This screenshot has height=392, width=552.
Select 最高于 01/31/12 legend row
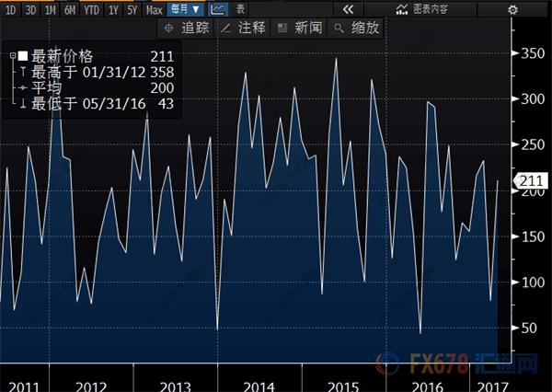[x=97, y=72]
